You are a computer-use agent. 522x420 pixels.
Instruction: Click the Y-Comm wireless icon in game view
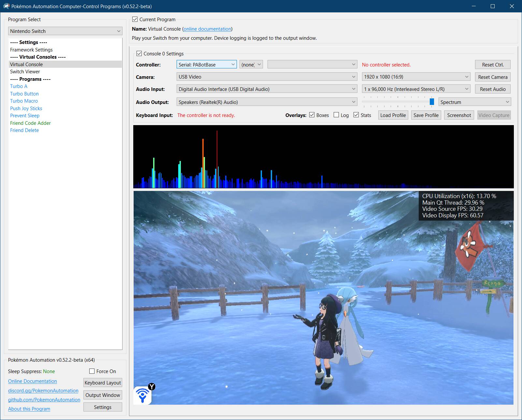pos(143,395)
